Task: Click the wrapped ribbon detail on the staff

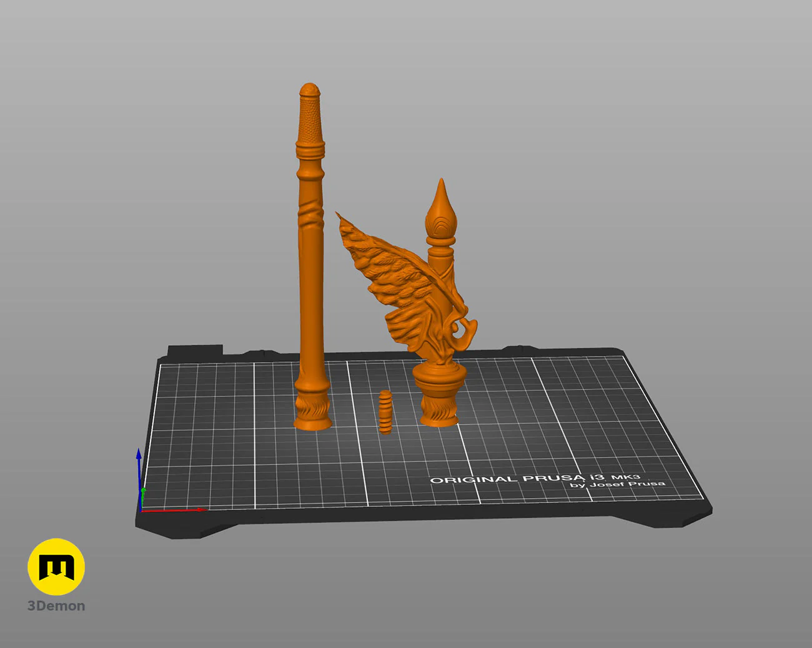Action: tap(310, 214)
